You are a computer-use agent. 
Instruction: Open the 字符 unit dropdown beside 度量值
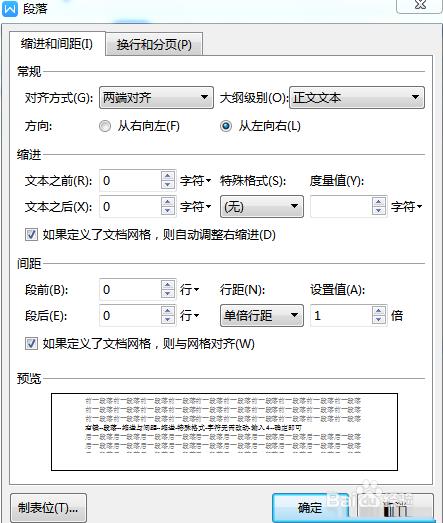pyautogui.click(x=406, y=207)
